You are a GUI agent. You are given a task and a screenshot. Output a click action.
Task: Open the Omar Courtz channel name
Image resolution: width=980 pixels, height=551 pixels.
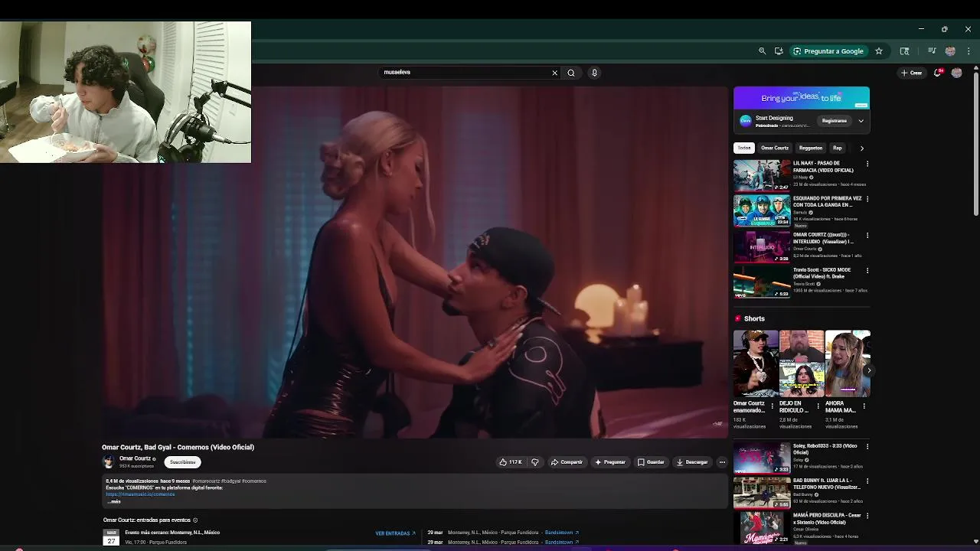pos(135,458)
